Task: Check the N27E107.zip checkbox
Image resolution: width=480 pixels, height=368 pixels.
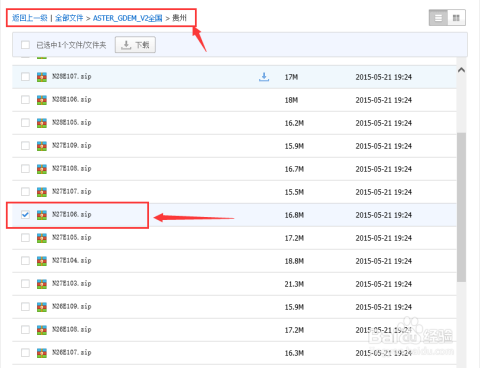Action: click(x=25, y=192)
